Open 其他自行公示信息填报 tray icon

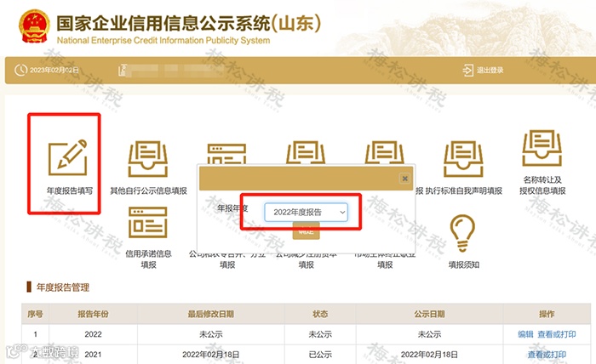click(148, 159)
